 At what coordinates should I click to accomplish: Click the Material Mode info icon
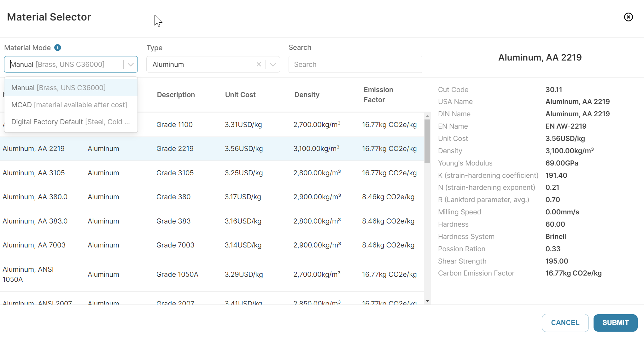(57, 48)
